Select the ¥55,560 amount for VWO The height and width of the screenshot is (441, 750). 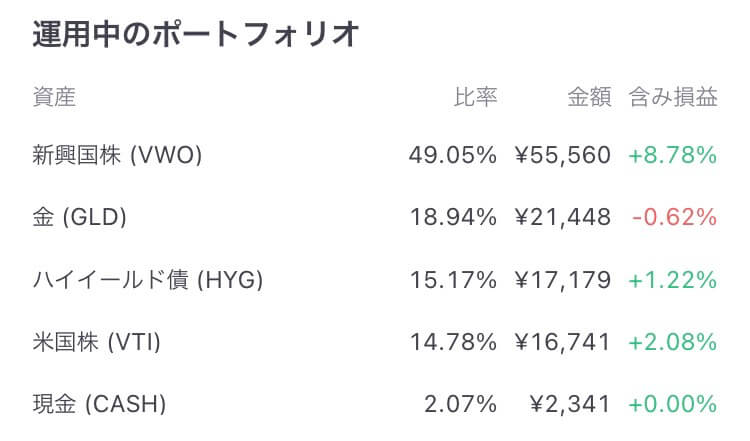tap(563, 155)
